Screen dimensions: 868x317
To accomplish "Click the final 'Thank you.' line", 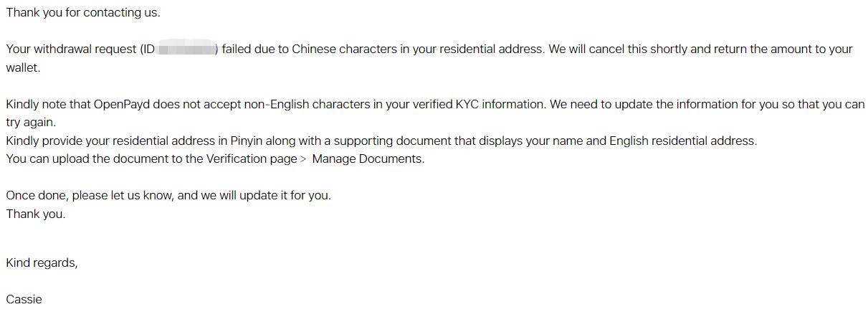I will (35, 213).
